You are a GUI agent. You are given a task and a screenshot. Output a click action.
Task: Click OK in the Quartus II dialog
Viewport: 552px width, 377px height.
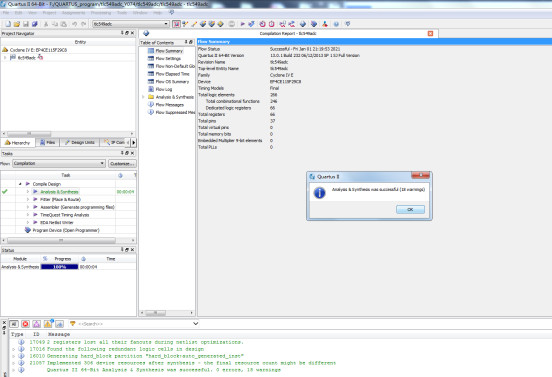(410, 209)
